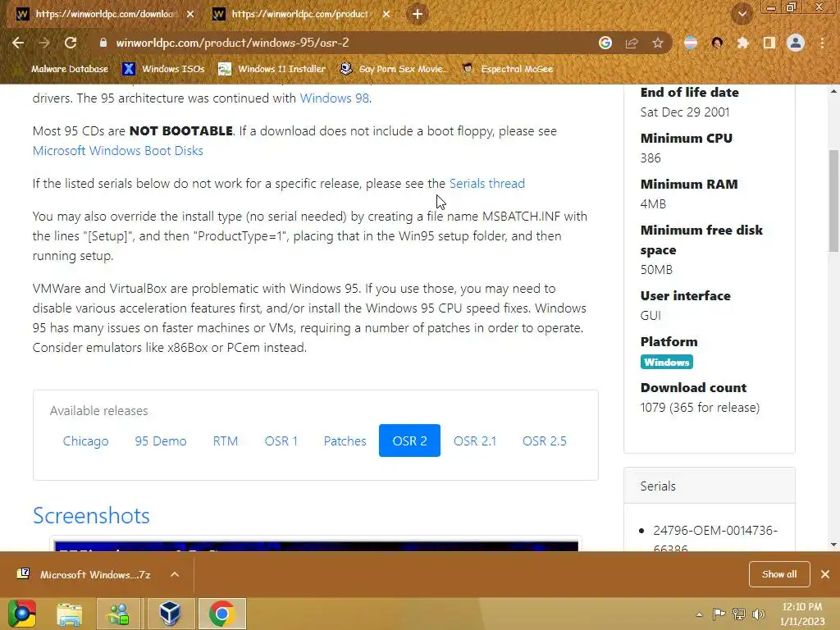840x630 pixels.
Task: Open Microsoft Windows Boot Disks link
Action: tap(118, 151)
